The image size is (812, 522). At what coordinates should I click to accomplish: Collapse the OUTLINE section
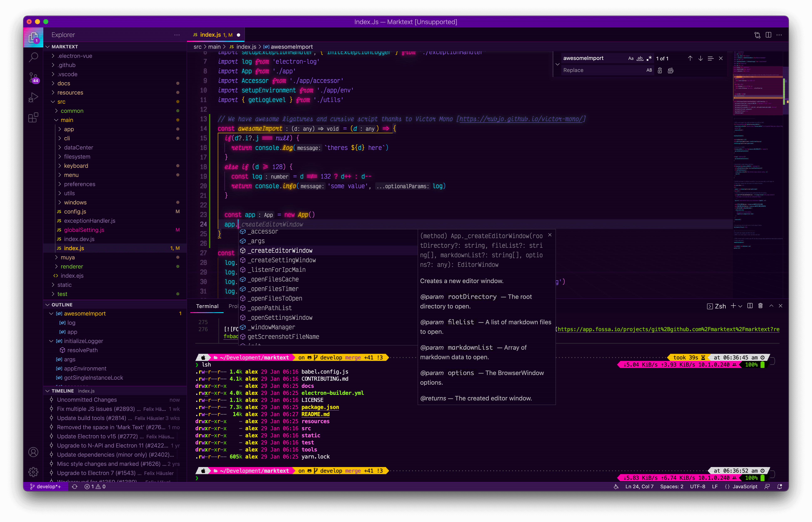[62, 305]
